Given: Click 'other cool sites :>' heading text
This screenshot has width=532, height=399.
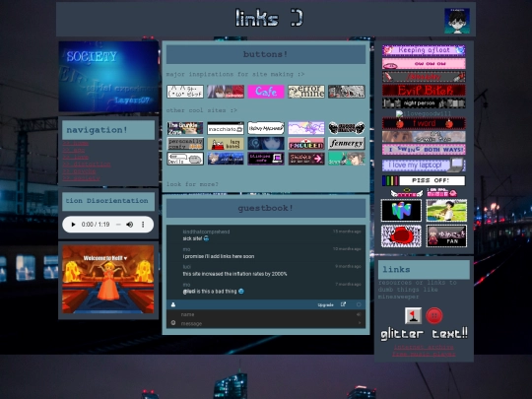Looking at the screenshot, I should tap(202, 110).
